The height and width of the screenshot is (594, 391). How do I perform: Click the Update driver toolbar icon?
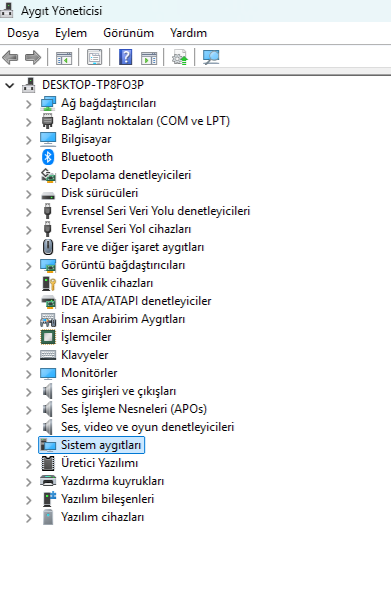coord(180,58)
